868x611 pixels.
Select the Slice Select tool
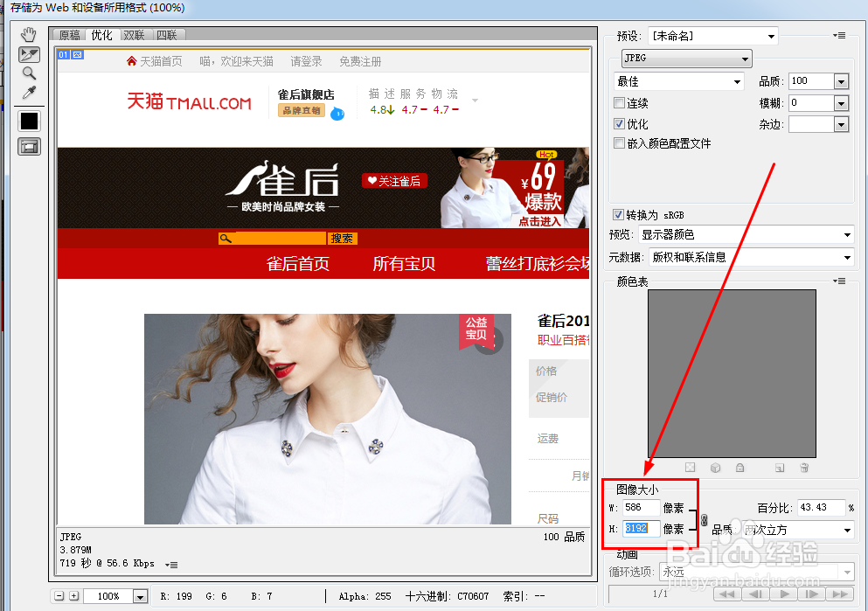click(29, 54)
